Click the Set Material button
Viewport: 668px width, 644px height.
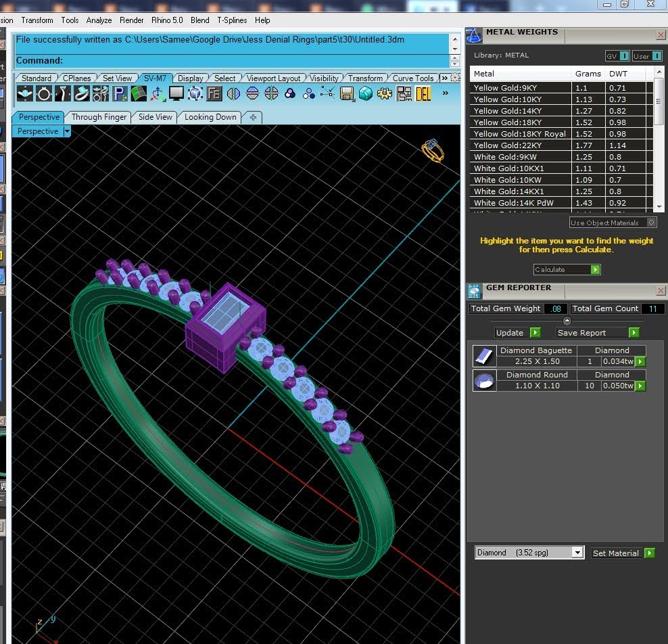click(x=623, y=553)
